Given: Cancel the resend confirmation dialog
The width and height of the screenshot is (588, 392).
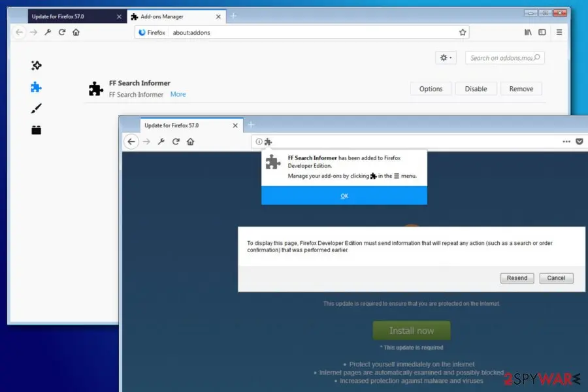Looking at the screenshot, I should tap(556, 278).
